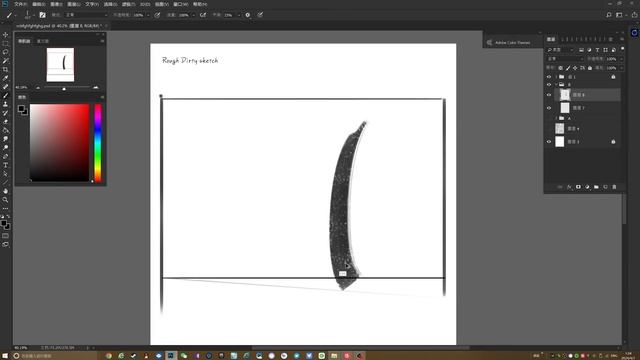Open the layer fx styles menu
Image resolution: width=640 pixels, height=360 pixels.
click(569, 187)
